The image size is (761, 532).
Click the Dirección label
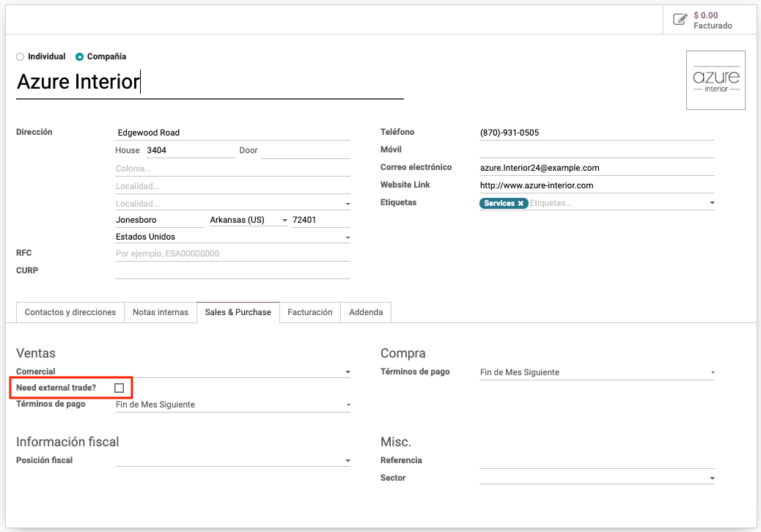[34, 132]
